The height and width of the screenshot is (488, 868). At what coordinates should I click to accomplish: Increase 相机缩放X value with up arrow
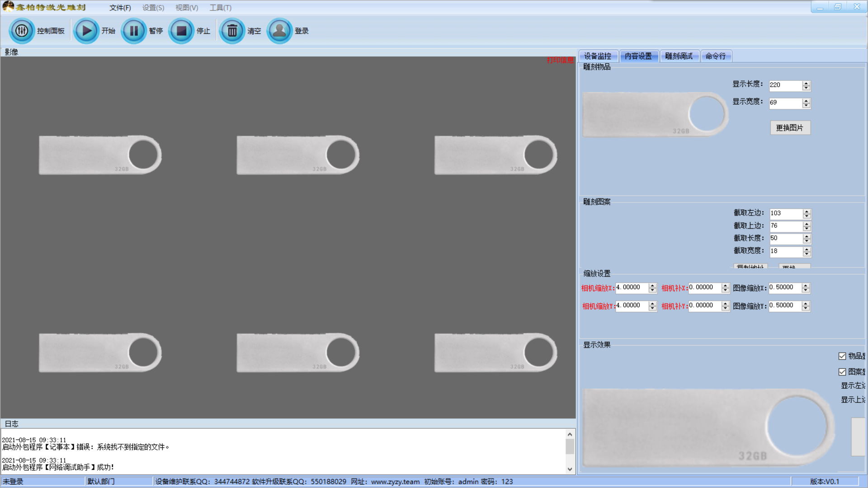point(652,286)
